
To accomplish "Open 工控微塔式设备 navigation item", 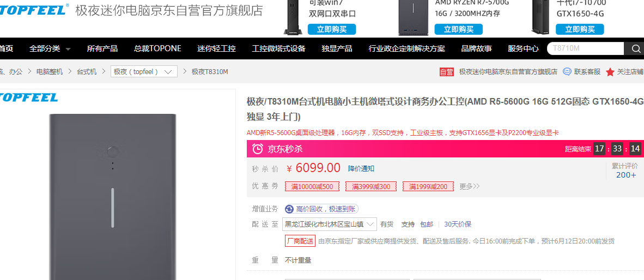I will (278, 48).
